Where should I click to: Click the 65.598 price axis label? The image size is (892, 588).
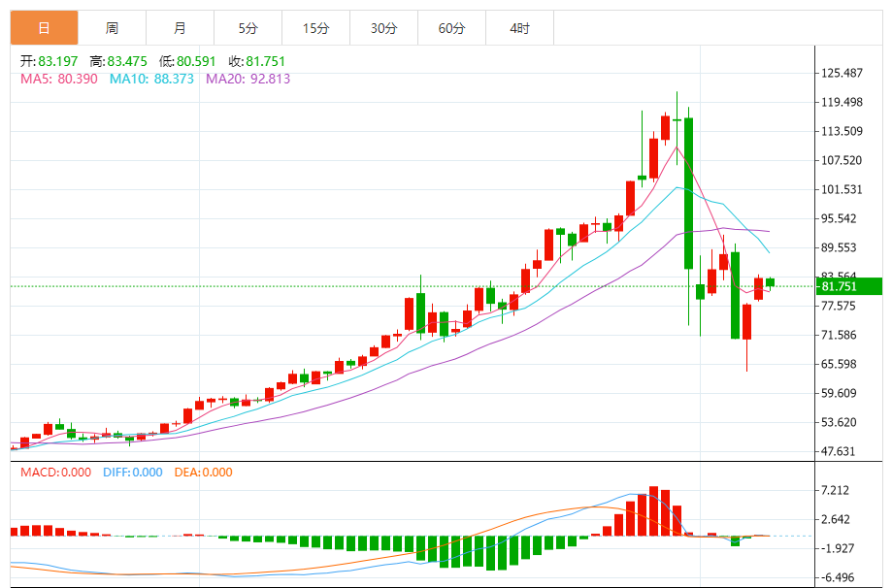tap(839, 364)
